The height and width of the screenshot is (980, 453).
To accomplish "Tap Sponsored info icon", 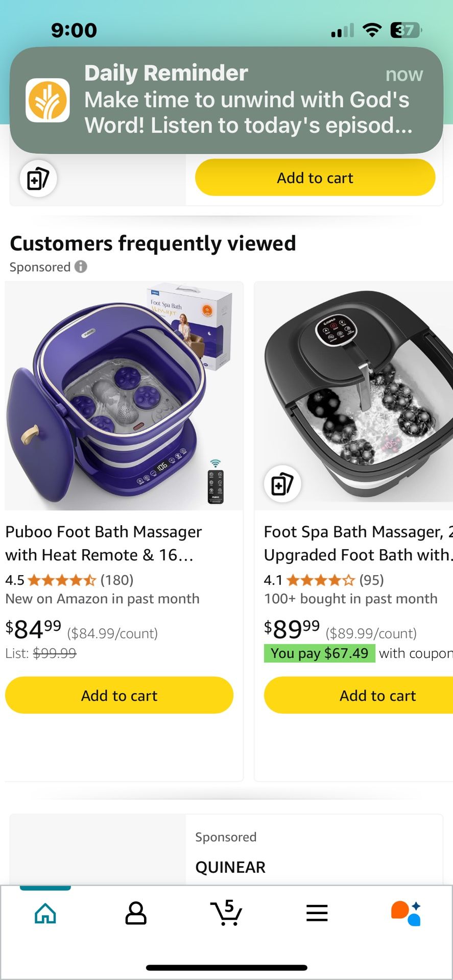I will [x=81, y=266].
